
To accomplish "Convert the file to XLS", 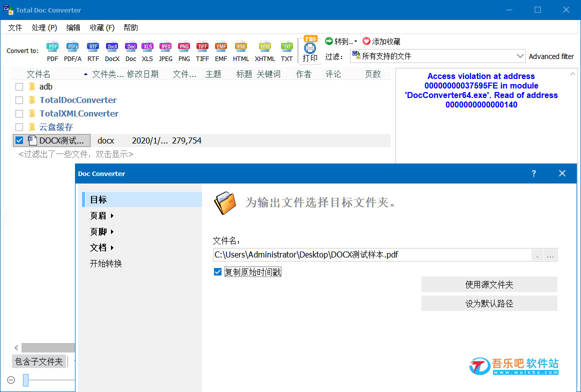I will (x=147, y=51).
